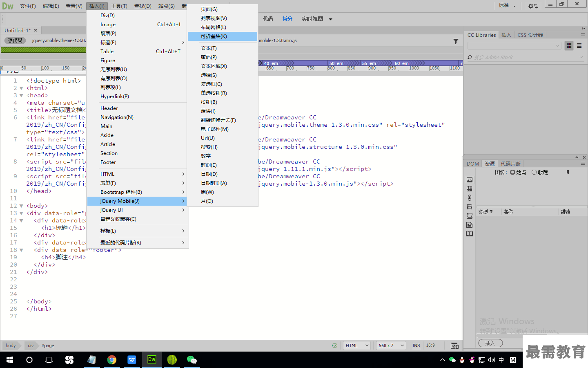588x368 pixels.
Task: Choose 可折叠块(K) from submenu
Action: coord(223,36)
